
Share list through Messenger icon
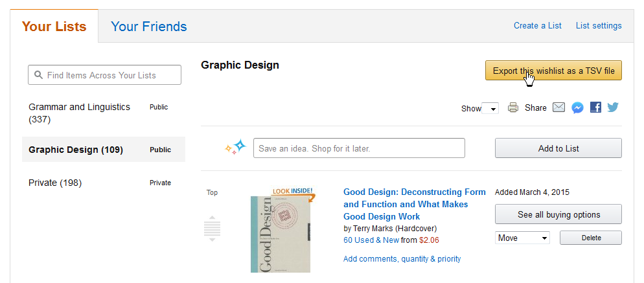click(577, 108)
